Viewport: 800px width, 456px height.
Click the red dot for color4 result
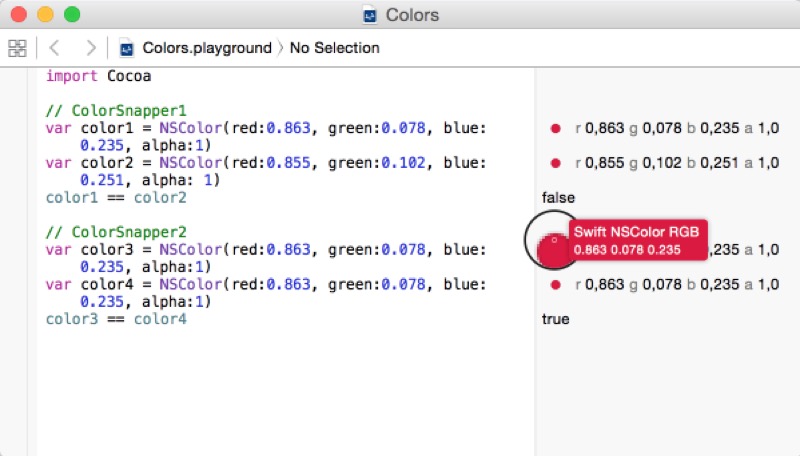555,285
